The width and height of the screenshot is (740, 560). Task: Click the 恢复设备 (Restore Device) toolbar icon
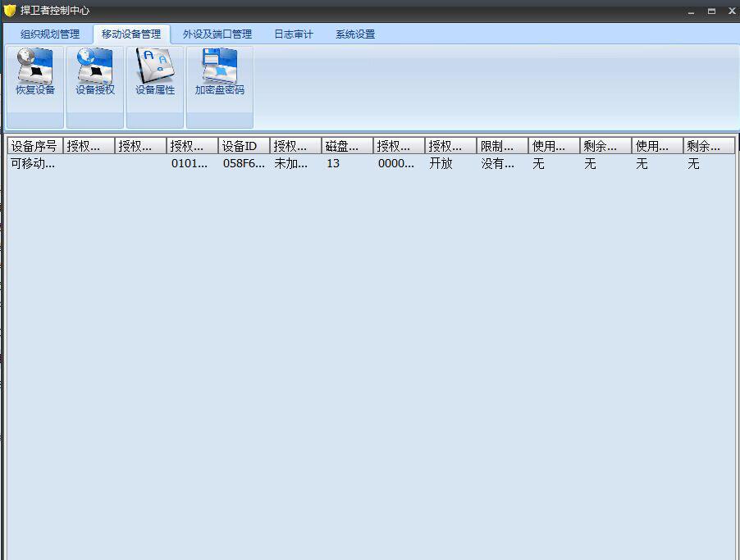pyautogui.click(x=35, y=72)
